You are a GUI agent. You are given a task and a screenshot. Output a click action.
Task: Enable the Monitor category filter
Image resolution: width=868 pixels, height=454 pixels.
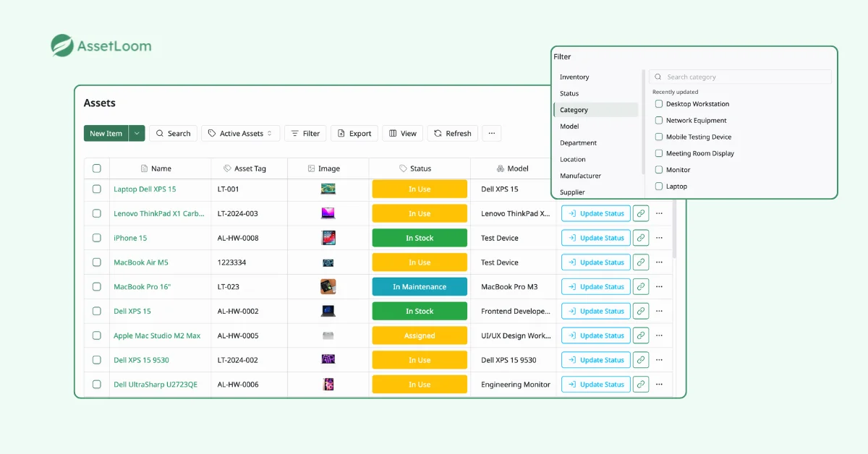pyautogui.click(x=659, y=170)
